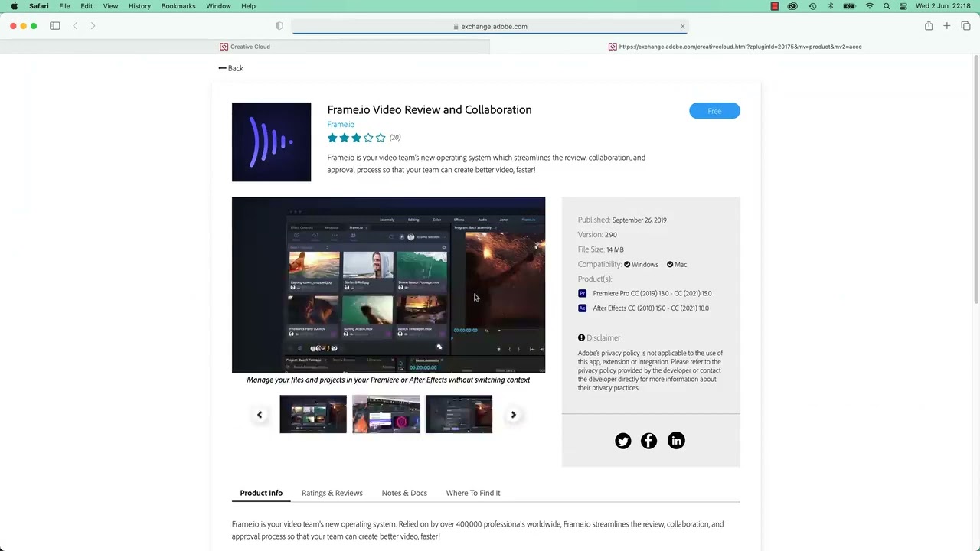This screenshot has width=980, height=551.
Task: Click the Disclaimer exclamation icon
Action: [x=581, y=337]
